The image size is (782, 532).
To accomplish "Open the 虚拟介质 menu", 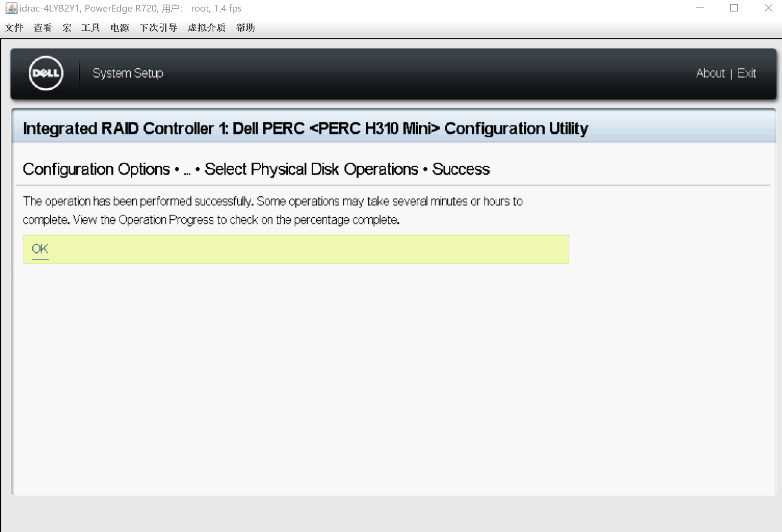I will pos(206,28).
